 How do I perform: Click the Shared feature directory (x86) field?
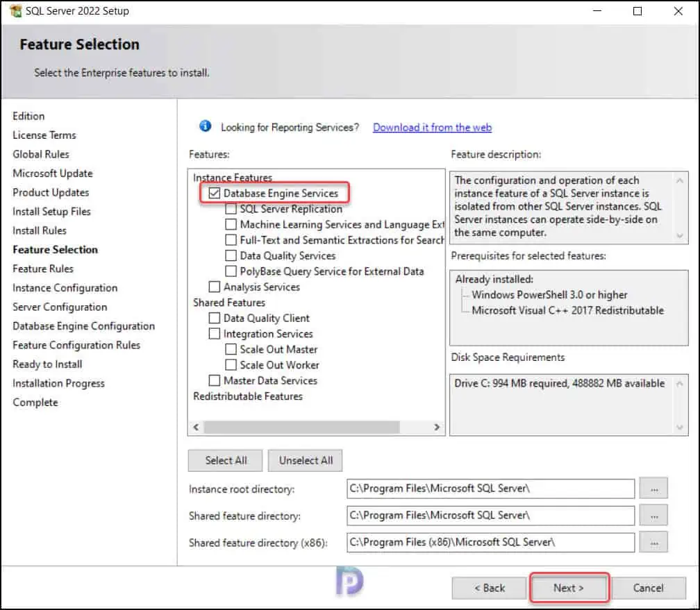point(490,542)
